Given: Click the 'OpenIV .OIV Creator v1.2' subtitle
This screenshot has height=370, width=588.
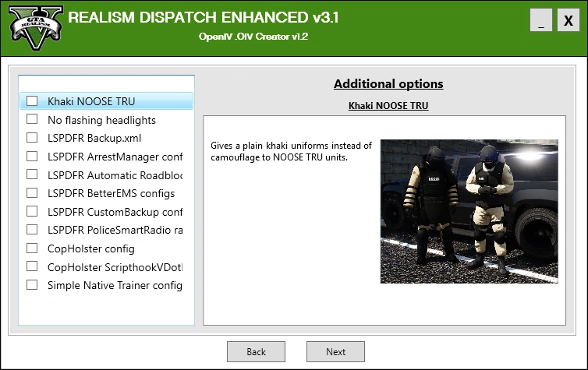Looking at the screenshot, I should click(253, 37).
